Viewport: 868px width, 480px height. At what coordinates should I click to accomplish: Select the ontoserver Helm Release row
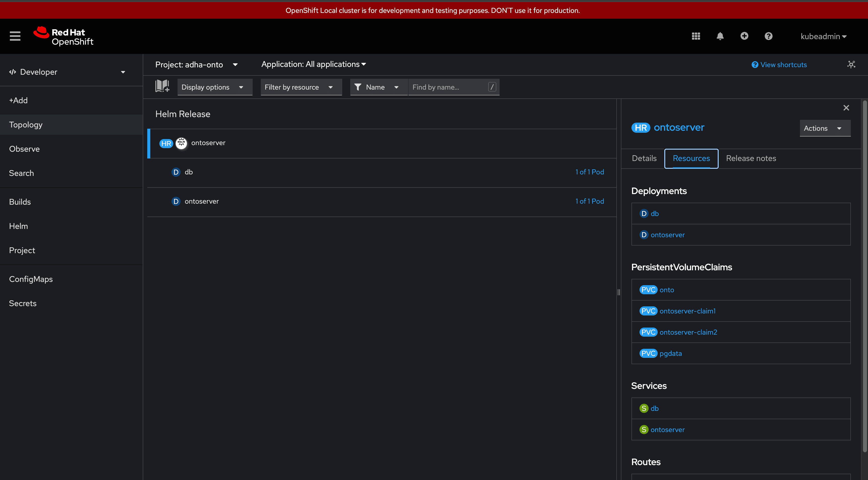382,143
